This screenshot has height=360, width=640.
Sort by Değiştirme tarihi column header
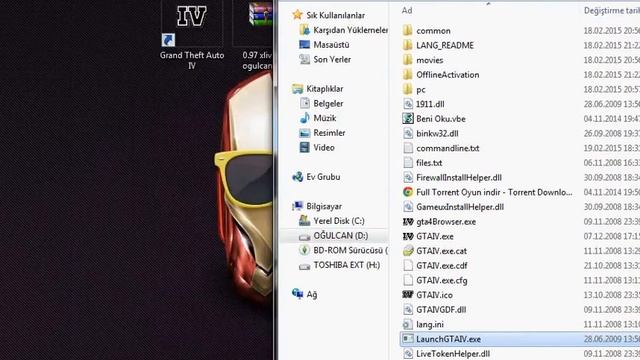click(x=611, y=11)
